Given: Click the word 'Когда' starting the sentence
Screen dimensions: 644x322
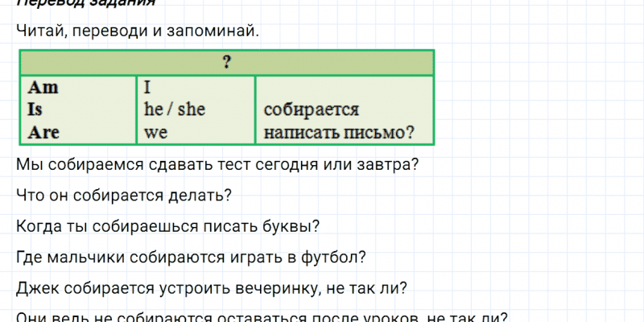Looking at the screenshot, I should click(36, 226).
